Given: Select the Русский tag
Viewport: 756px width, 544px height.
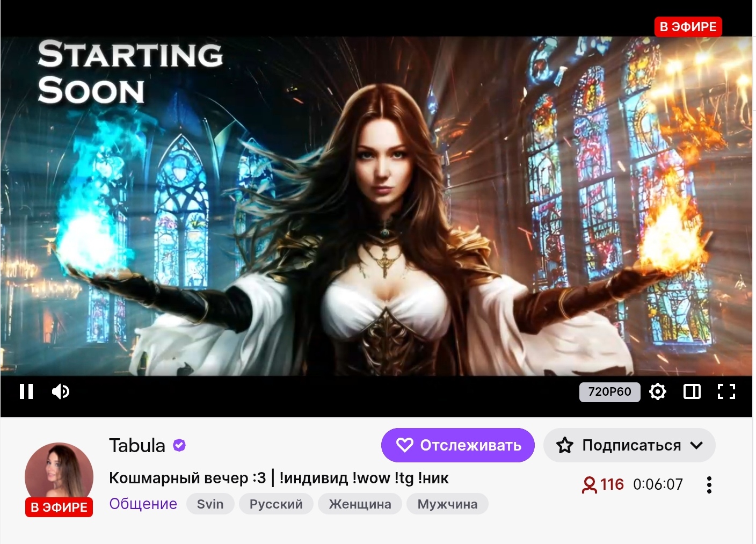Looking at the screenshot, I should (276, 504).
